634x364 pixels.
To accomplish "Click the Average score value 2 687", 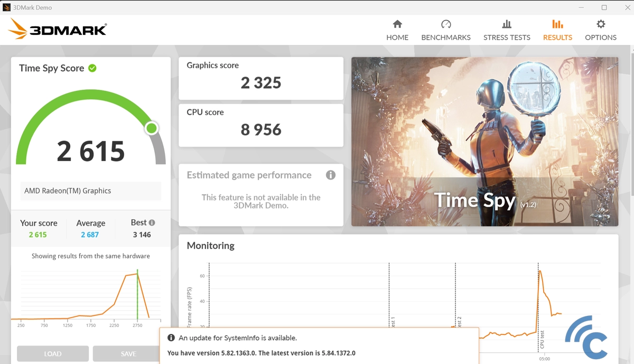I will [90, 235].
